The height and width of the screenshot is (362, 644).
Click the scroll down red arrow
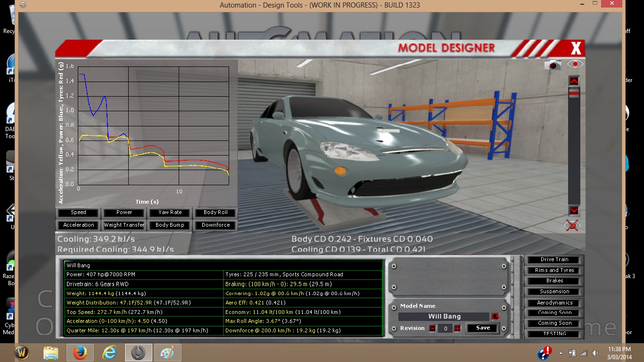pyautogui.click(x=574, y=210)
